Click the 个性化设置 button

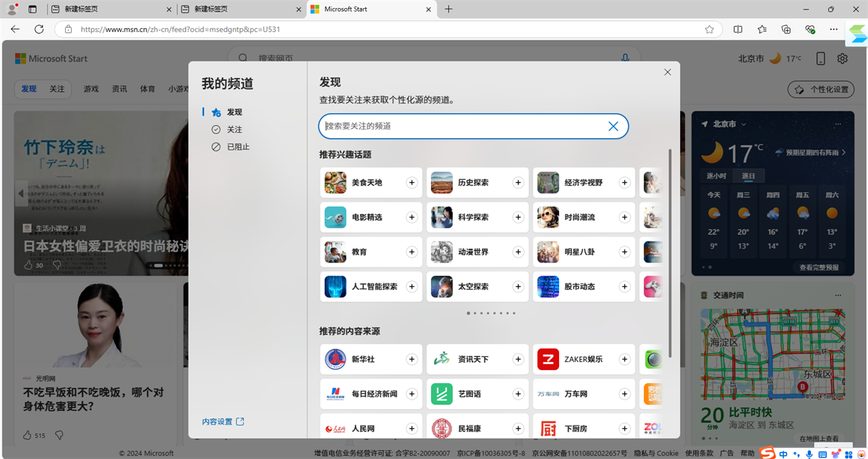tap(821, 89)
